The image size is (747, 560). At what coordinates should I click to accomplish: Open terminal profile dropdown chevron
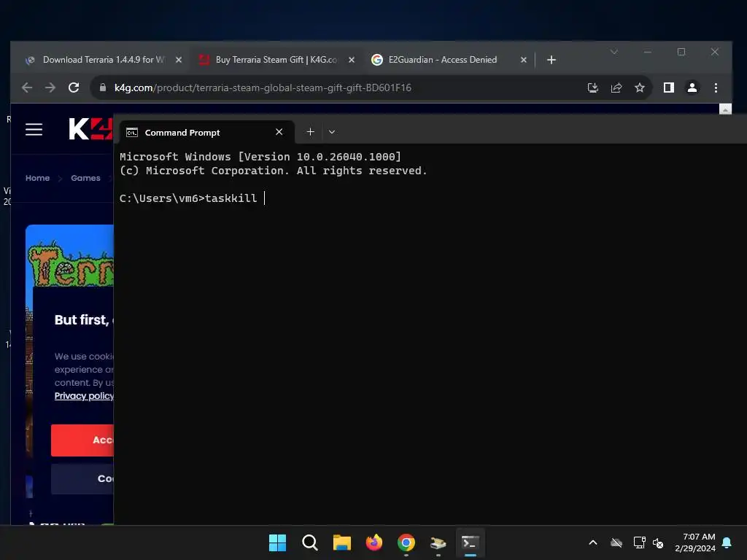[332, 132]
